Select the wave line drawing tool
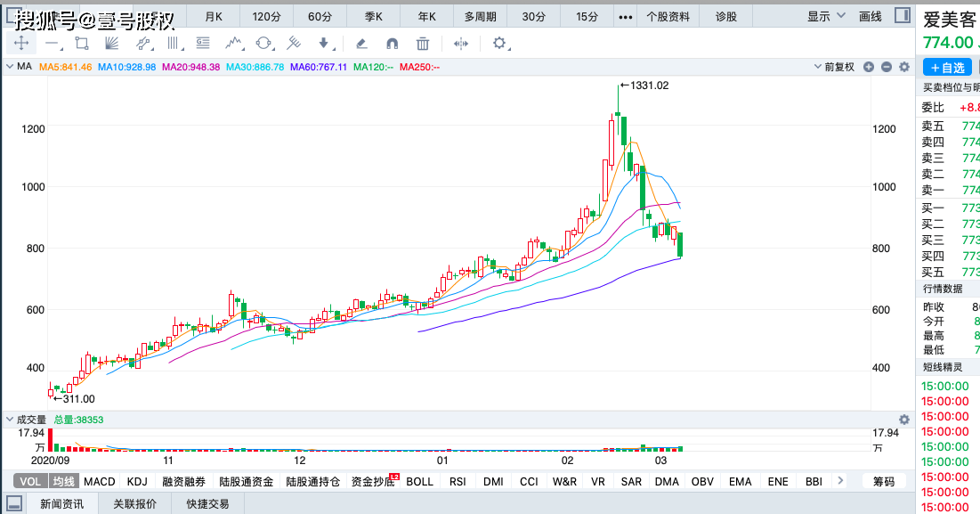Viewport: 980px width, 514px height. pos(234,43)
